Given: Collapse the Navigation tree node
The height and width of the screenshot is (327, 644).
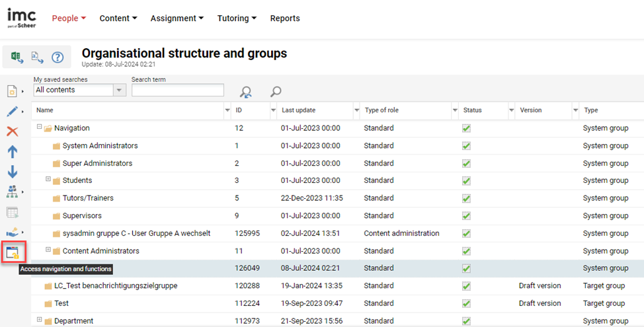Looking at the screenshot, I should [x=40, y=127].
